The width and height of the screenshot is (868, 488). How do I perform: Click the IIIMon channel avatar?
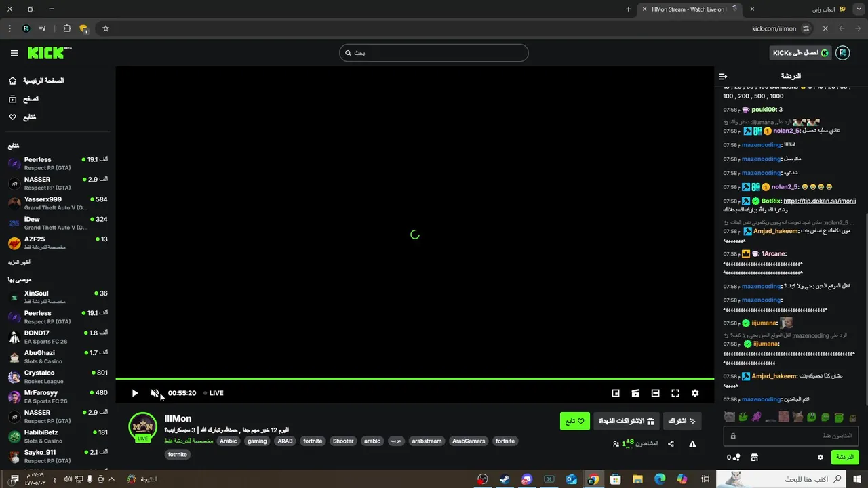click(x=142, y=426)
